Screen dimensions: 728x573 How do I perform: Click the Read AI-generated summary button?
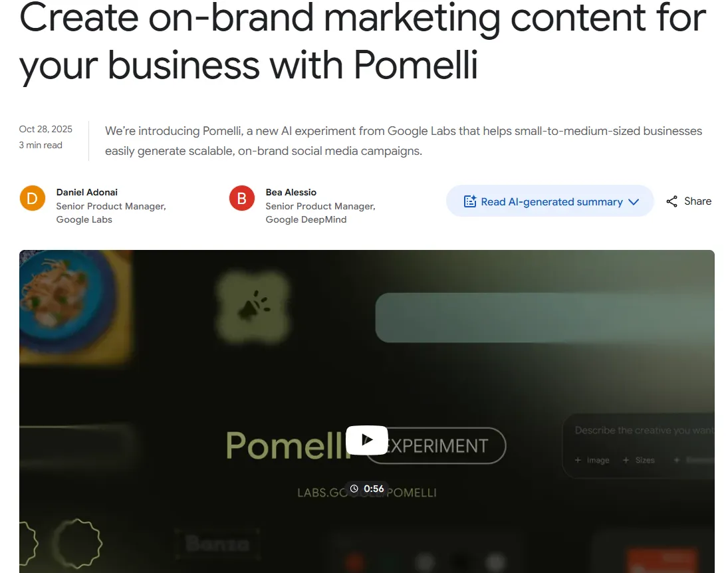click(550, 201)
